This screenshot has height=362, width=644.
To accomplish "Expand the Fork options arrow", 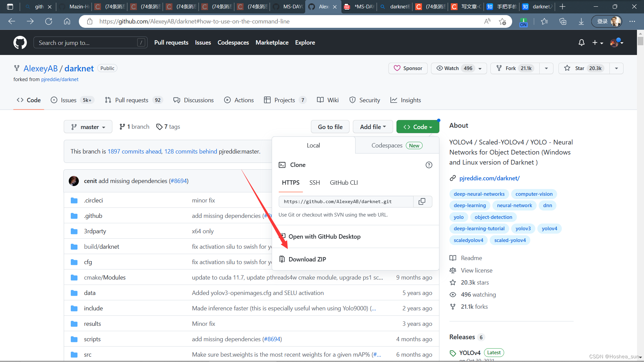I will pyautogui.click(x=546, y=68).
